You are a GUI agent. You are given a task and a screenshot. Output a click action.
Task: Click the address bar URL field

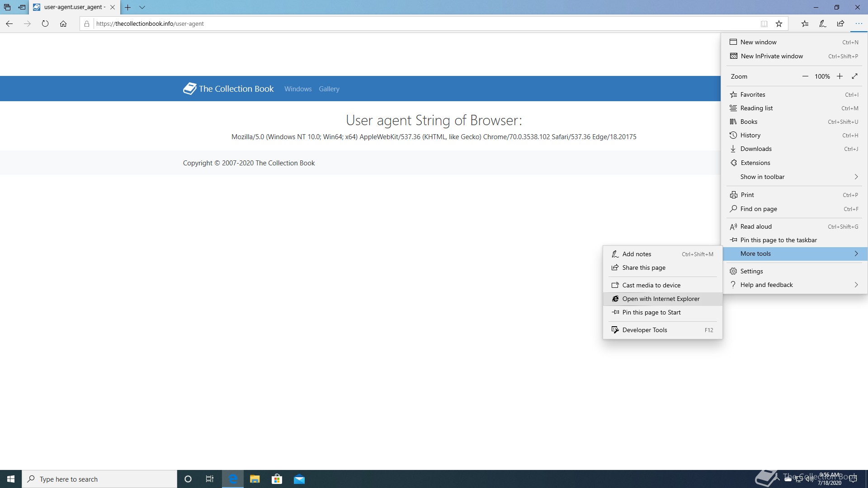coord(407,23)
